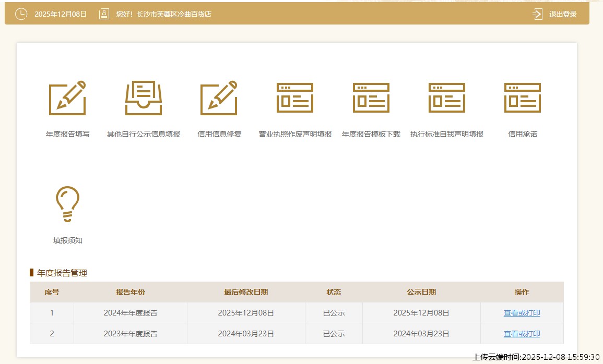Click the 信用信息修复 pencil icon

coord(219,98)
